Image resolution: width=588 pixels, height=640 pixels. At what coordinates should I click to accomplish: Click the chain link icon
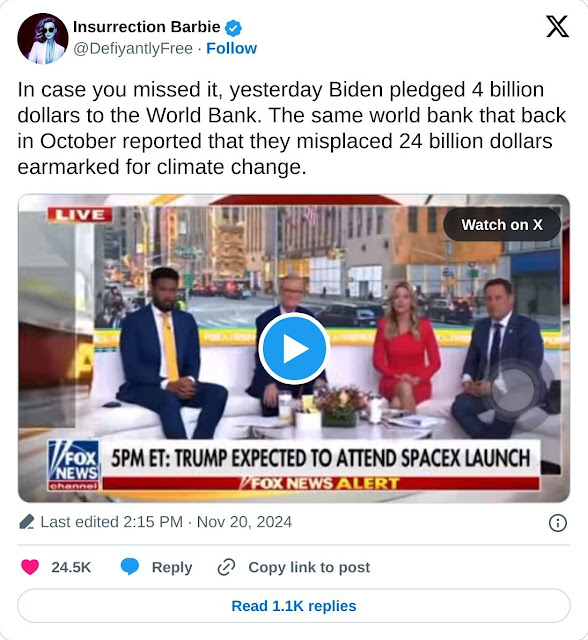pos(226,567)
